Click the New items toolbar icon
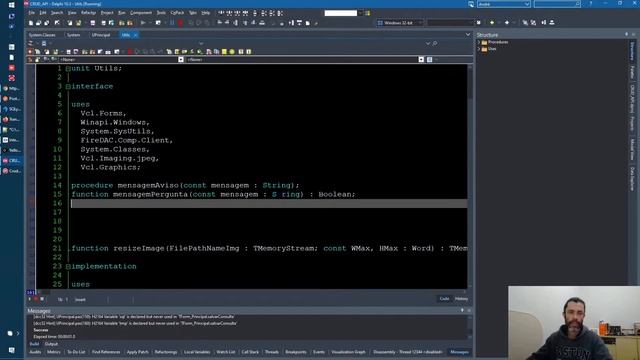 [31, 23]
